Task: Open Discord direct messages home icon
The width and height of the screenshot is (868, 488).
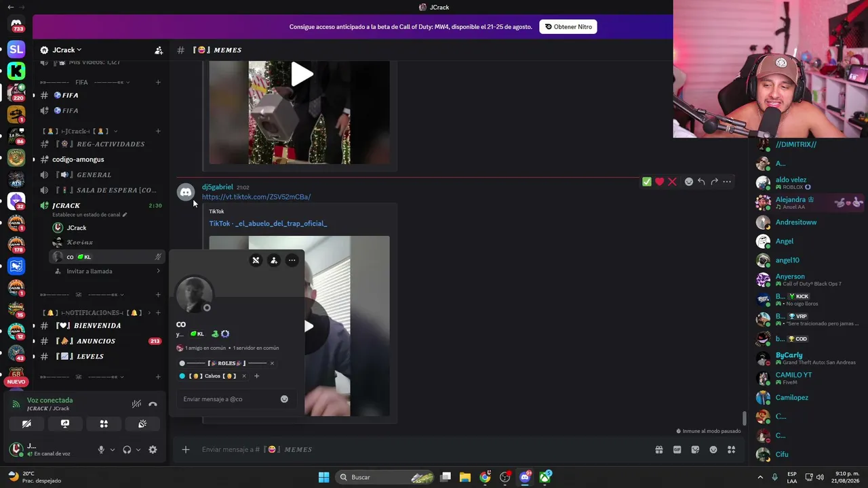Action: tap(16, 24)
